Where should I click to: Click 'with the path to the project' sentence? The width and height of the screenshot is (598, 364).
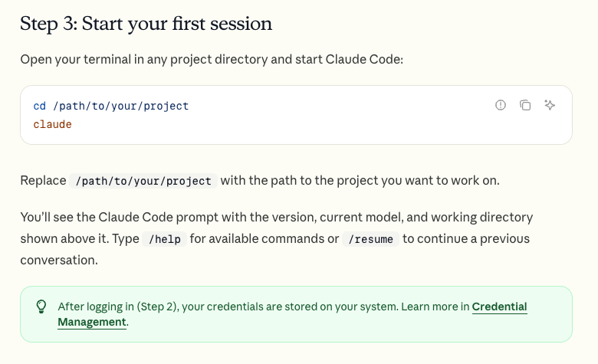tap(360, 180)
